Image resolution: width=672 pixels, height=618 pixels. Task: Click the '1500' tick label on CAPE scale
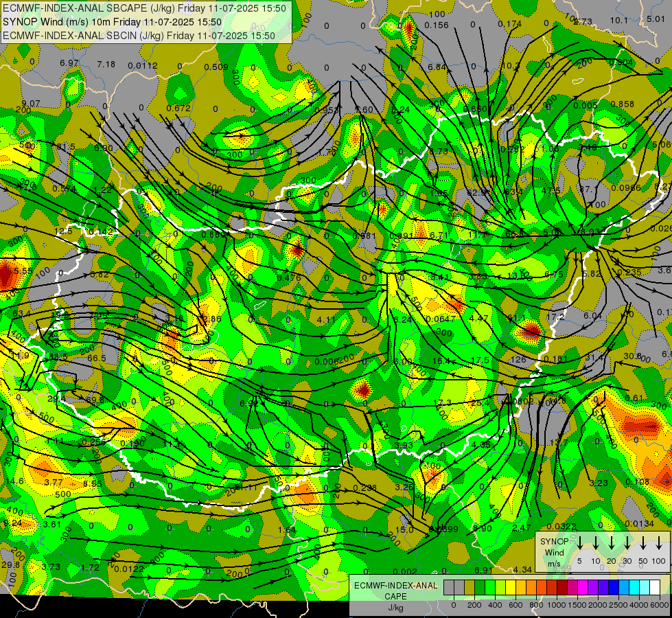pos(577,605)
